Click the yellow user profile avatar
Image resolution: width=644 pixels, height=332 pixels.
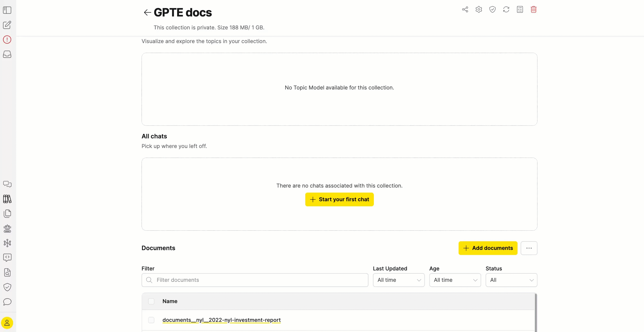pyautogui.click(x=7, y=323)
